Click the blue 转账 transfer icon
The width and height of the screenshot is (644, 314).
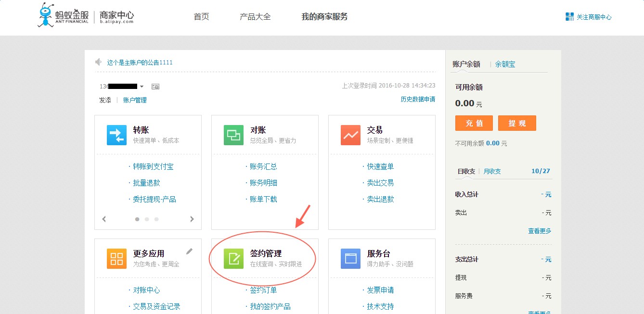[x=116, y=135]
